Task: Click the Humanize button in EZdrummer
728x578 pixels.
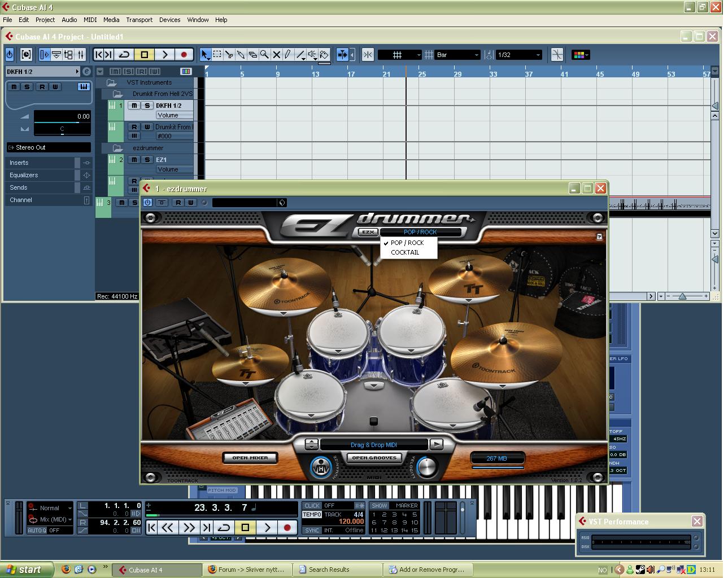Action: click(x=321, y=468)
